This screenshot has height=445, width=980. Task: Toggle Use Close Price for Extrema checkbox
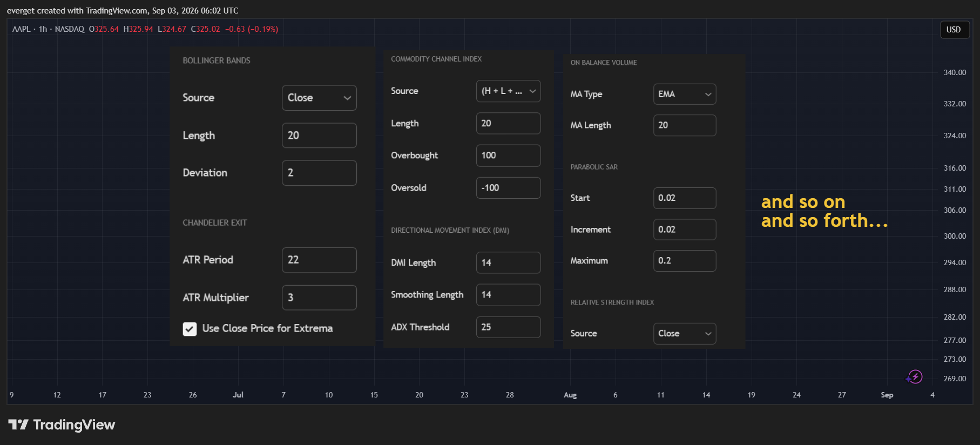pos(190,329)
